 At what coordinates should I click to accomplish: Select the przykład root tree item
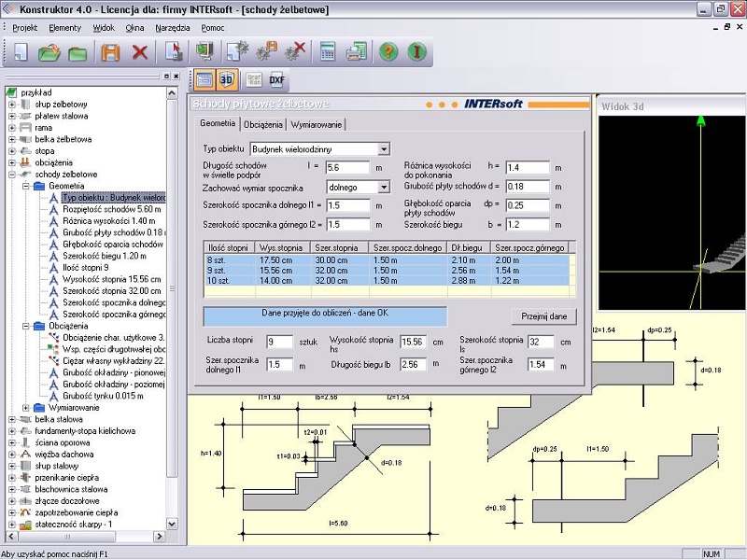[x=36, y=92]
